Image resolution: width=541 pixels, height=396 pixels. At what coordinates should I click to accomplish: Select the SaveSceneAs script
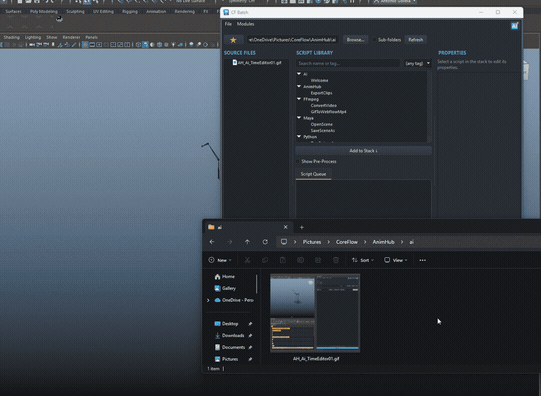[x=323, y=130]
